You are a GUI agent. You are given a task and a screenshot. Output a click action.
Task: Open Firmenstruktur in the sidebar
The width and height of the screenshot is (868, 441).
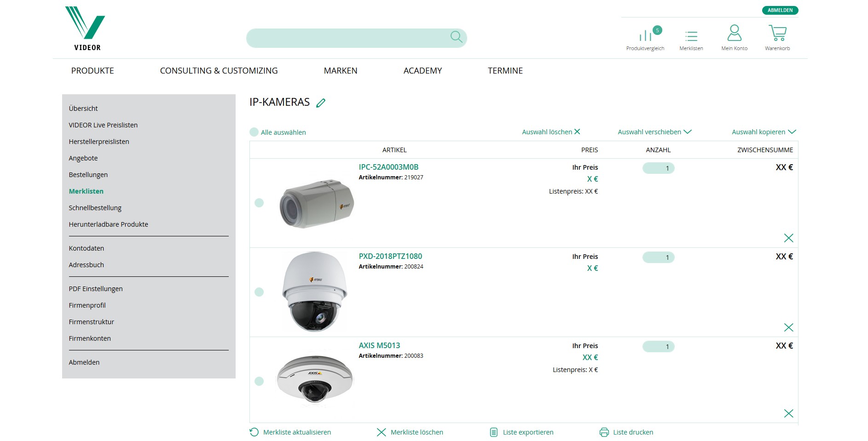click(92, 322)
